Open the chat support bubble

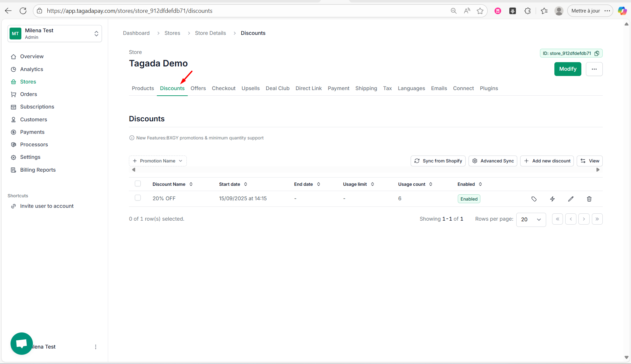(x=22, y=344)
